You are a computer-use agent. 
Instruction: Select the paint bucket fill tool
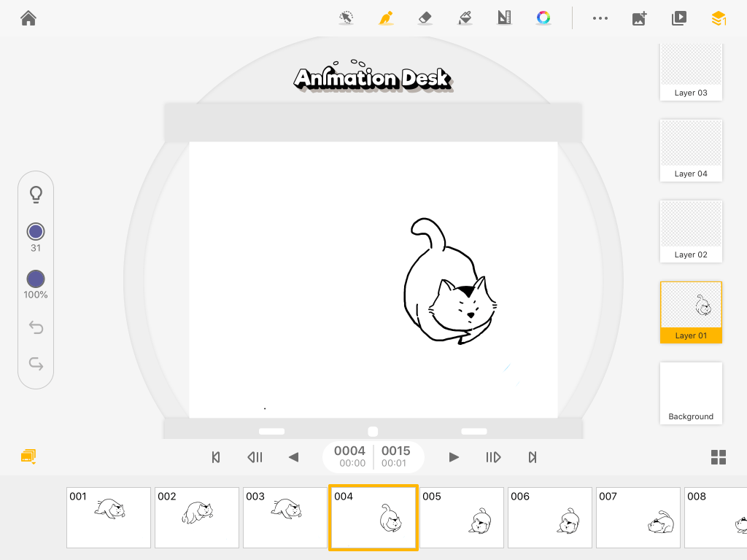tap(465, 18)
